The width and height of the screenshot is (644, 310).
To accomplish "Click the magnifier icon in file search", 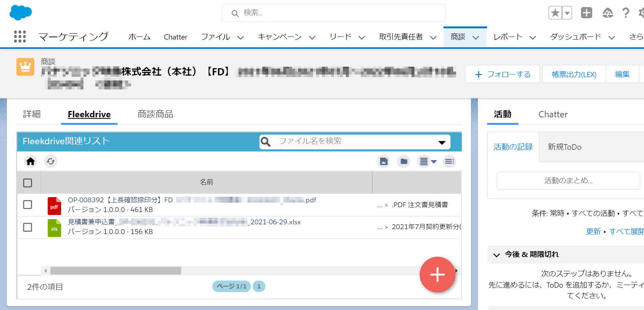I will click(x=266, y=142).
